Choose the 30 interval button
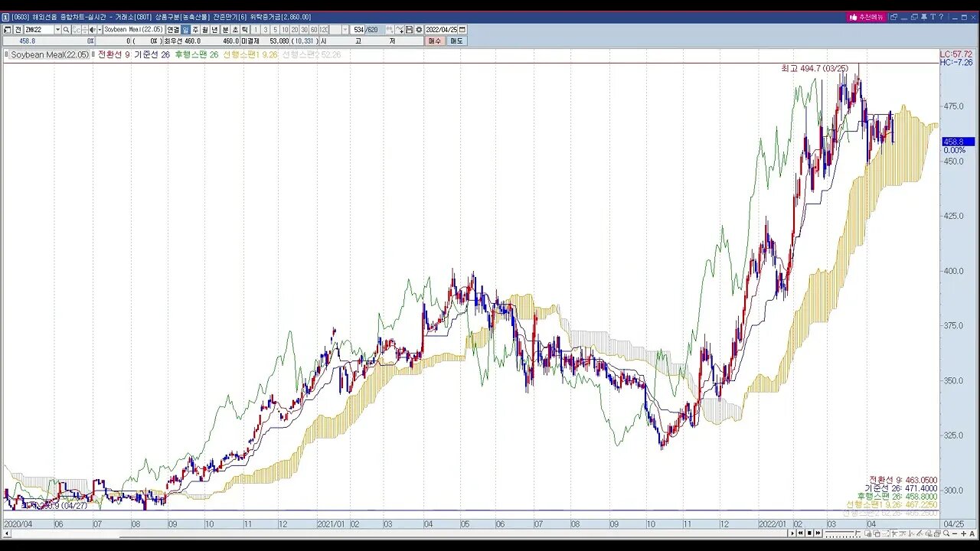Image resolution: width=980 pixels, height=551 pixels. pyautogui.click(x=304, y=30)
